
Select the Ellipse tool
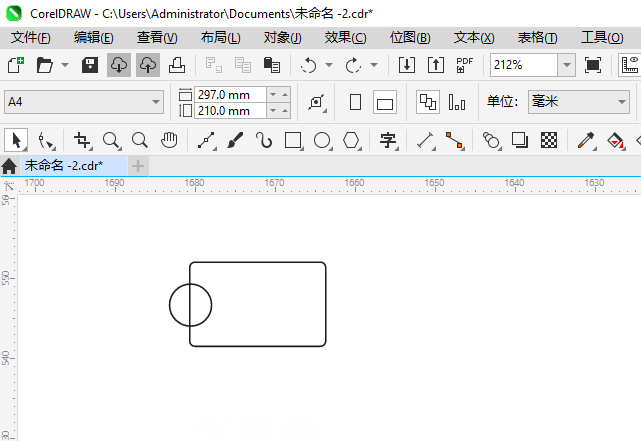tap(323, 141)
